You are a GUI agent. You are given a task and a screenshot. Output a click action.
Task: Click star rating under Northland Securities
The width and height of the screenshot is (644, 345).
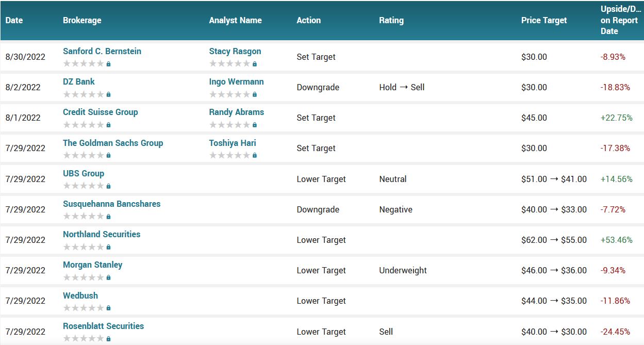[84, 247]
